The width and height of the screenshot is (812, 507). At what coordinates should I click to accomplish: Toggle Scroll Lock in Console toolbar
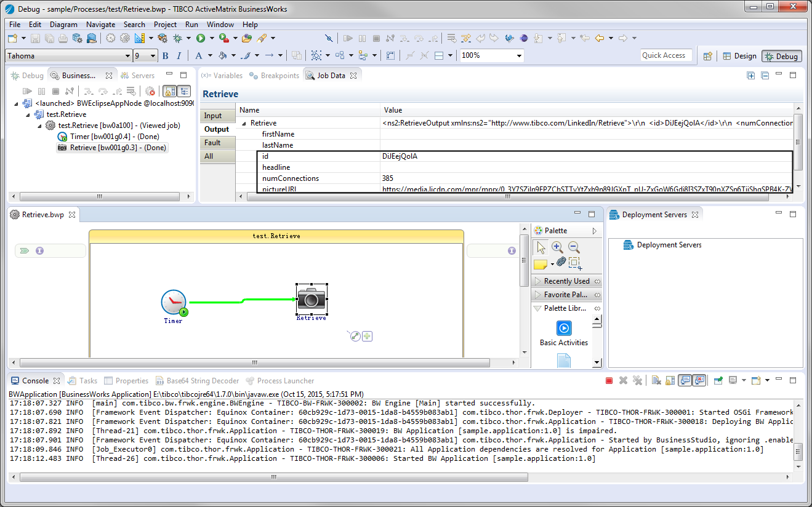[x=670, y=381]
